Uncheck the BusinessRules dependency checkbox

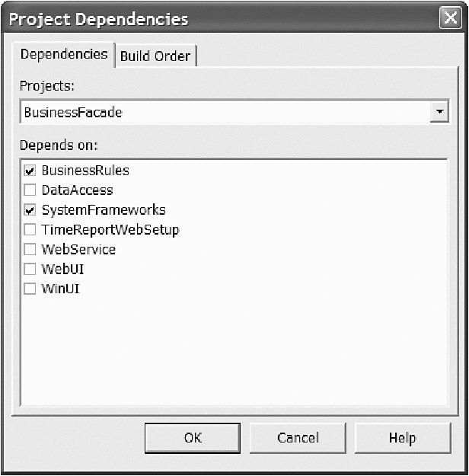(30, 171)
